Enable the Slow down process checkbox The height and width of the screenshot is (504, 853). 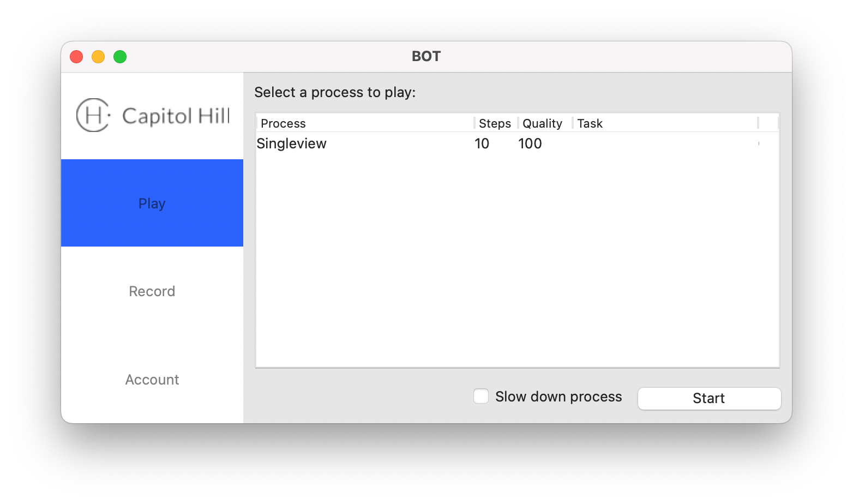(x=481, y=396)
